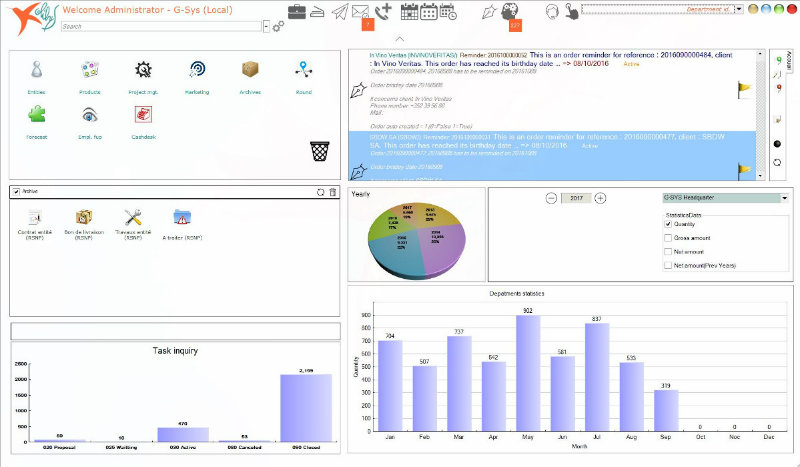Open the Round route icon
Screen dimensions: 800x467
304,71
